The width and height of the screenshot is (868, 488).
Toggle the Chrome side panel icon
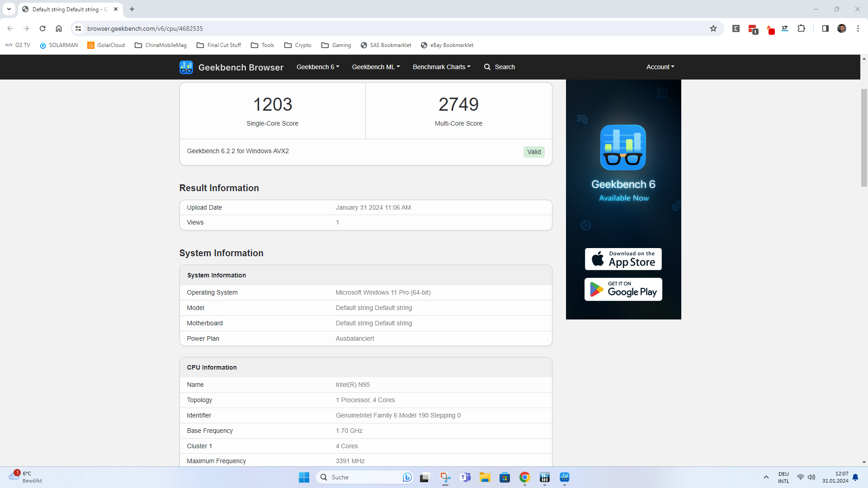coord(825,28)
